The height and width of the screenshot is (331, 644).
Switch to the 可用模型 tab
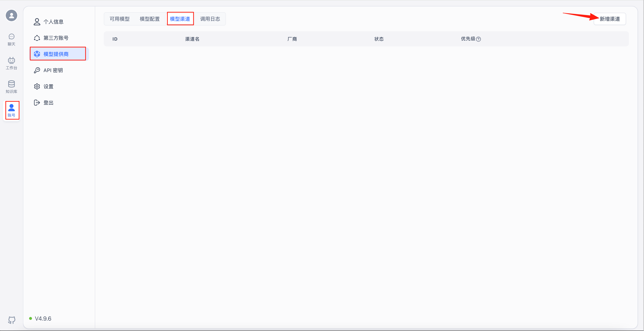[x=119, y=19]
